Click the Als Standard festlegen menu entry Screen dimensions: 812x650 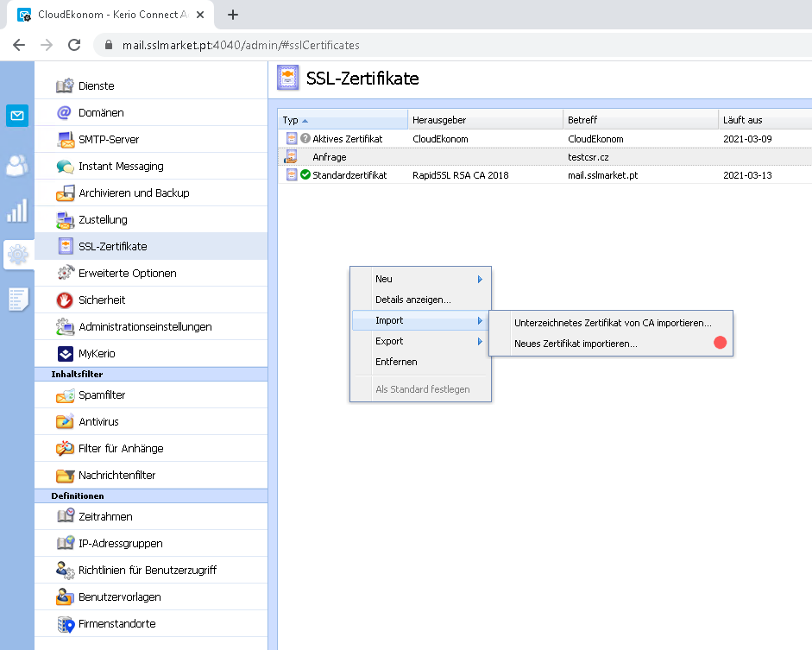tap(423, 389)
